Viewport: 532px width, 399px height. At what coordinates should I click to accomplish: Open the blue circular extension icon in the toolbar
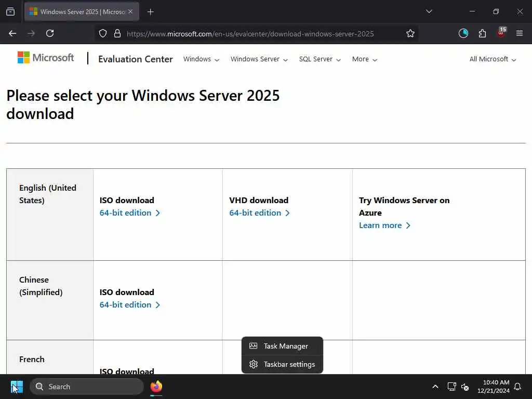tap(463, 33)
